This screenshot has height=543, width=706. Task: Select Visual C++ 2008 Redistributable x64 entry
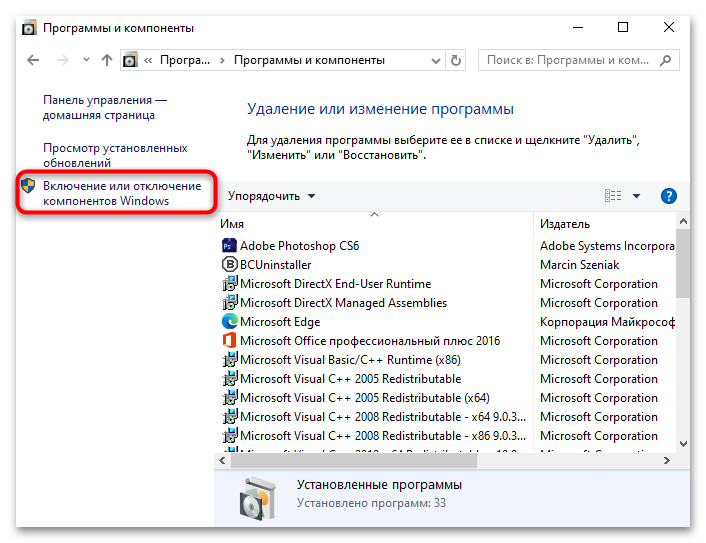383,417
